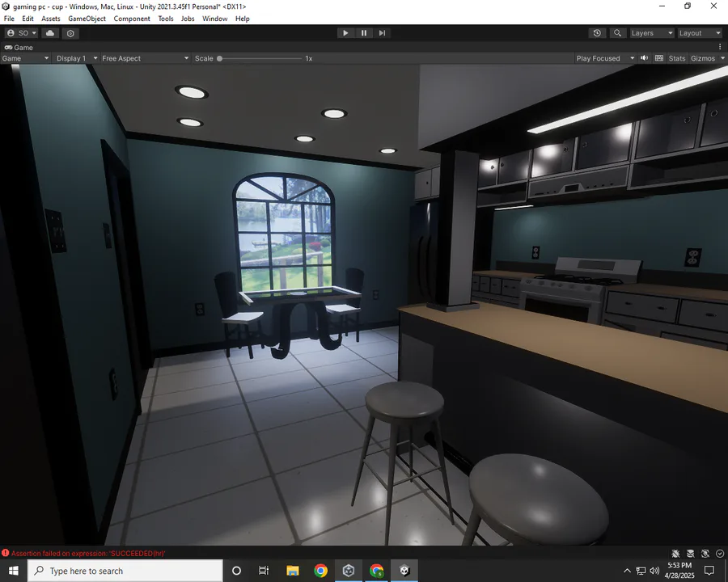728x582 pixels.
Task: Open the Game view mode dropdown
Action: tap(25, 58)
